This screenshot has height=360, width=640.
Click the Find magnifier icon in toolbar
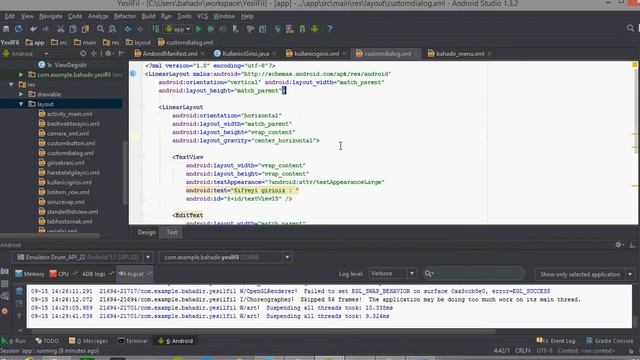(x=100, y=29)
